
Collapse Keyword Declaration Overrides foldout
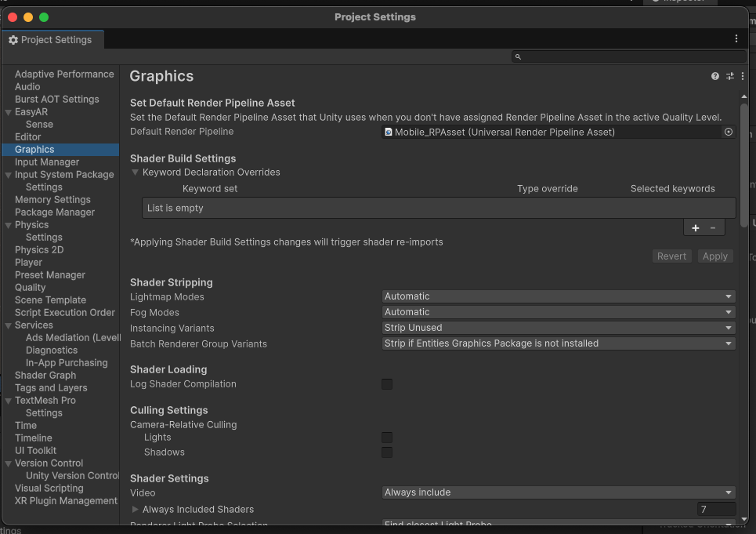click(x=135, y=173)
